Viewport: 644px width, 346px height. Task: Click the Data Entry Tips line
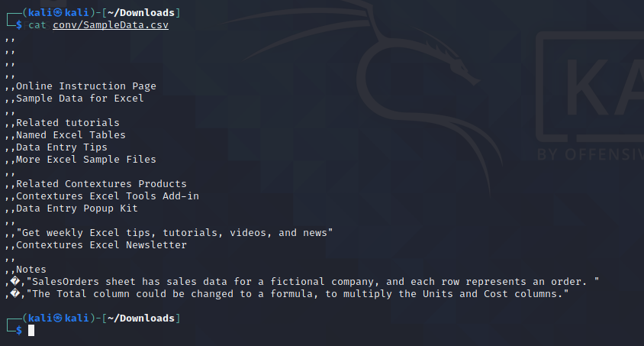coord(62,147)
